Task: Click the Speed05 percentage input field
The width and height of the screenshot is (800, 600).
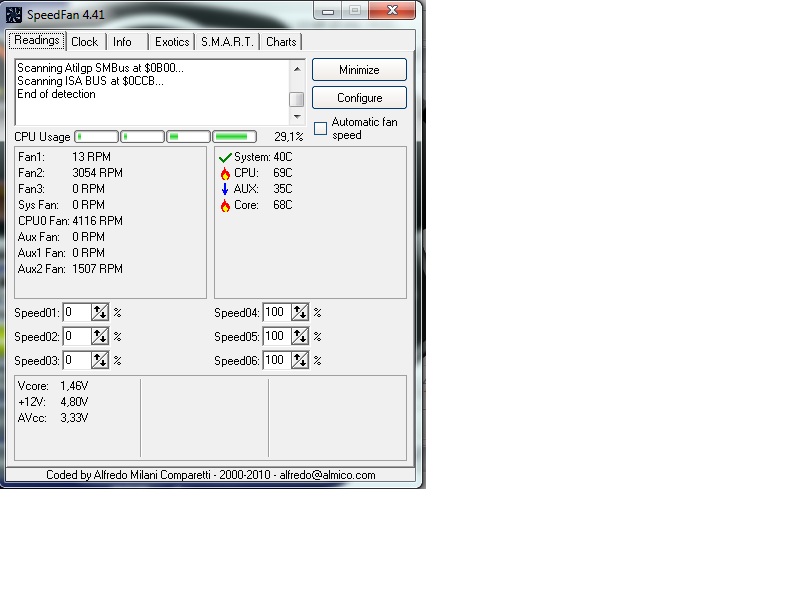Action: click(x=277, y=336)
